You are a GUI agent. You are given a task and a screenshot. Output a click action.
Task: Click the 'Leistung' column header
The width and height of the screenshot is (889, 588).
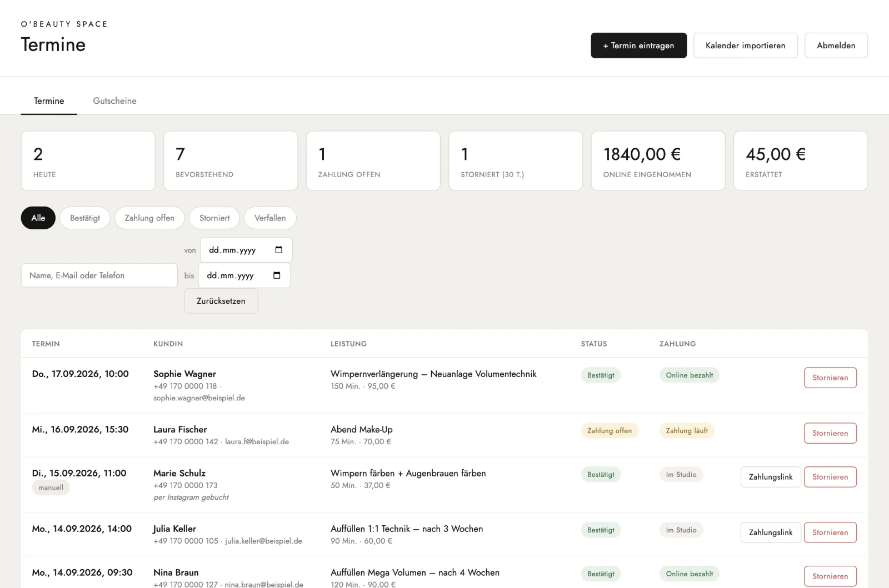point(348,344)
